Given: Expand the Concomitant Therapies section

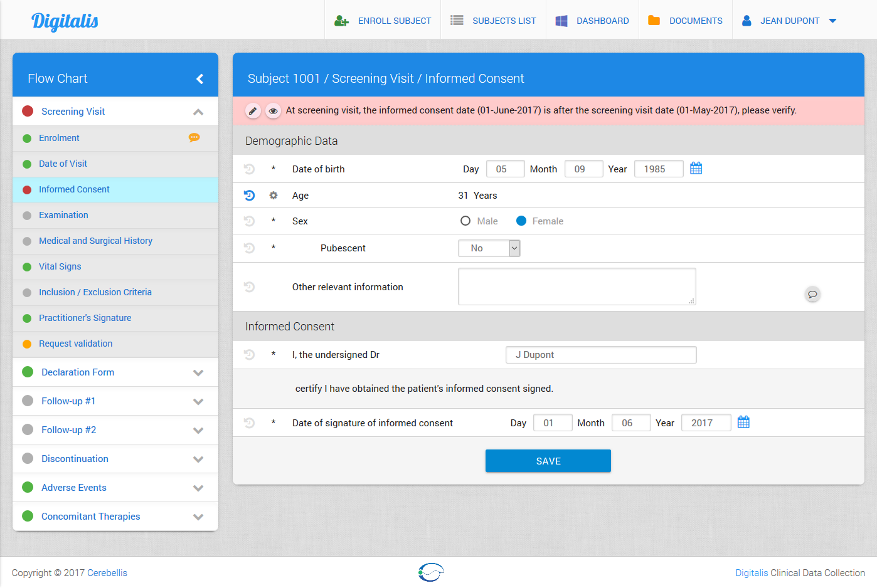Looking at the screenshot, I should tap(198, 517).
